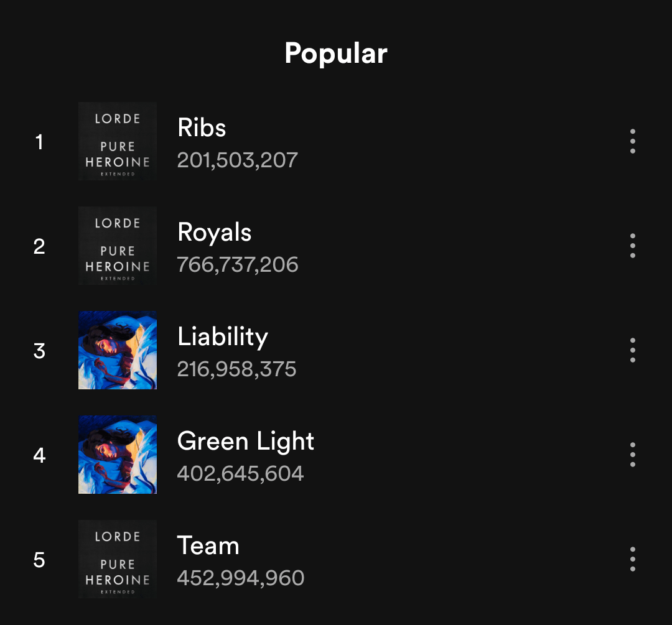This screenshot has width=672, height=625.
Task: Play the song Liability
Action: tap(223, 337)
